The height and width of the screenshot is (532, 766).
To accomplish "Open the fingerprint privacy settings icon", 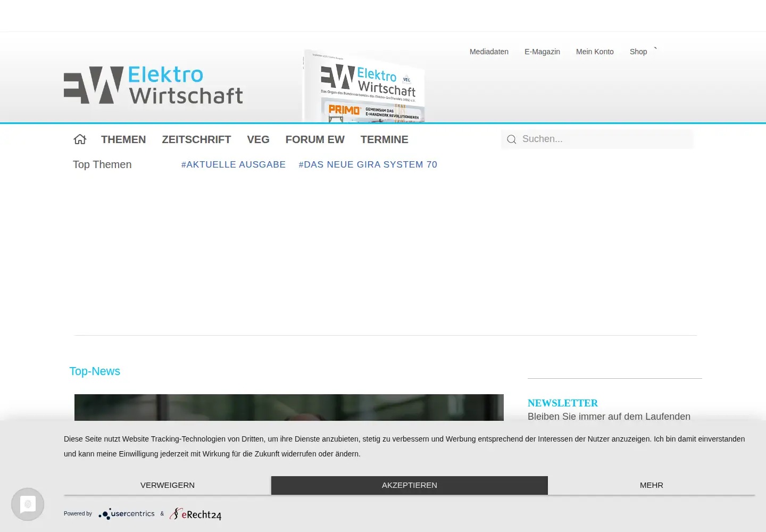I will (28, 504).
